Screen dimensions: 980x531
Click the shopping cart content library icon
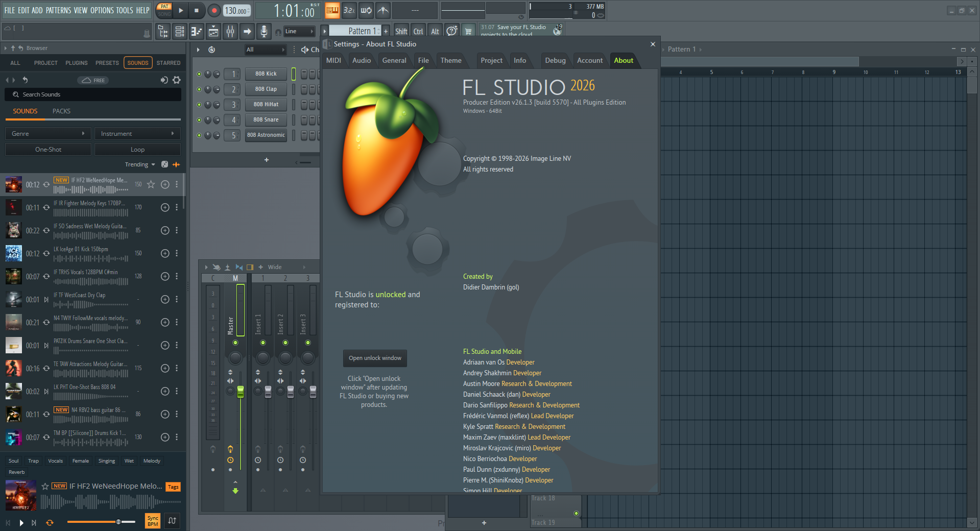468,31
